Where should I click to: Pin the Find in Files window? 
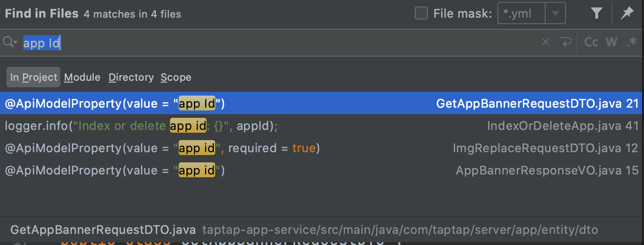coord(627,13)
